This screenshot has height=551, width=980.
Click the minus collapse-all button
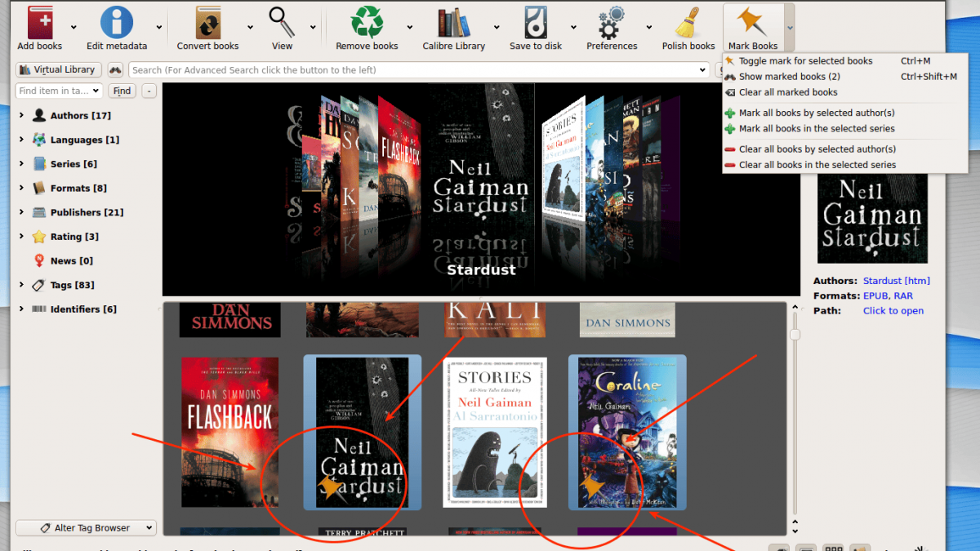pyautogui.click(x=149, y=91)
